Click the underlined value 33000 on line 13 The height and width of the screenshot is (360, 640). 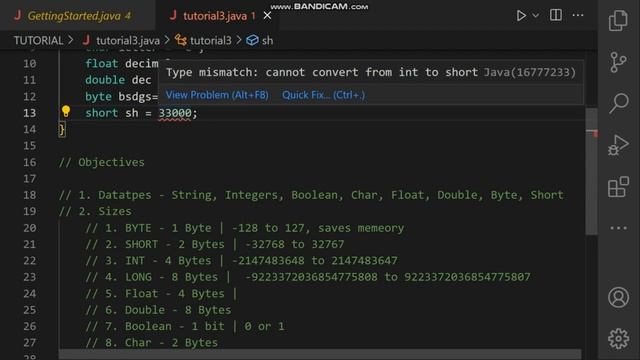click(x=175, y=113)
